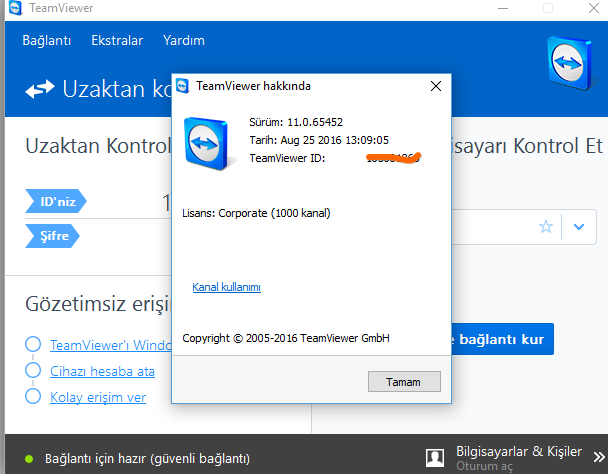Expand the contacts panel with double chevron
Image resolution: width=608 pixels, height=474 pixels.
point(599,457)
